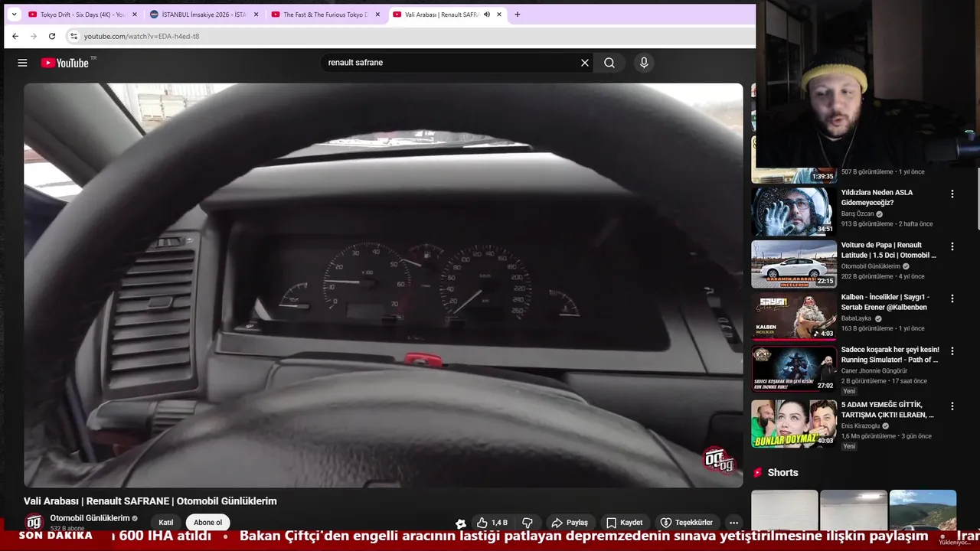Run search with the magnifier button
980x551 pixels.
point(609,63)
